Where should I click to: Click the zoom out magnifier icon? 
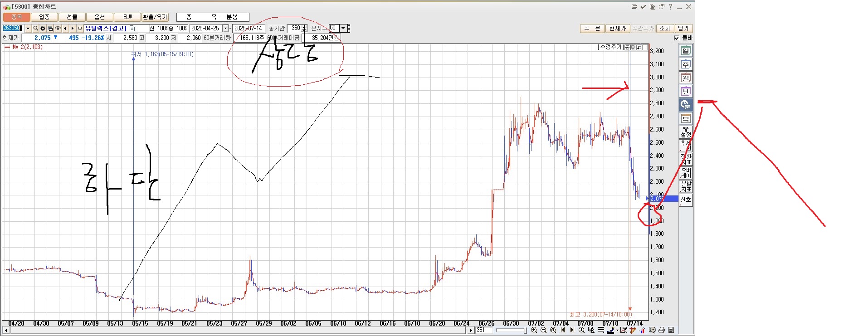coord(543,330)
